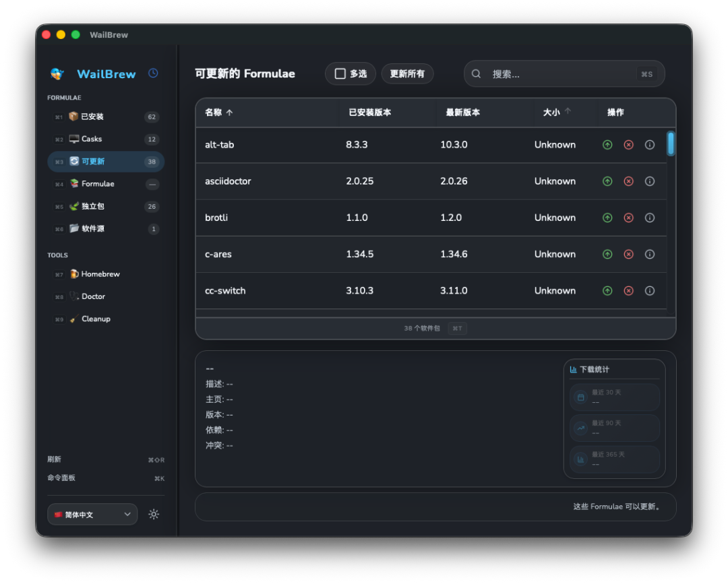Click the WailBrew logo icon
728x584 pixels.
click(56, 74)
